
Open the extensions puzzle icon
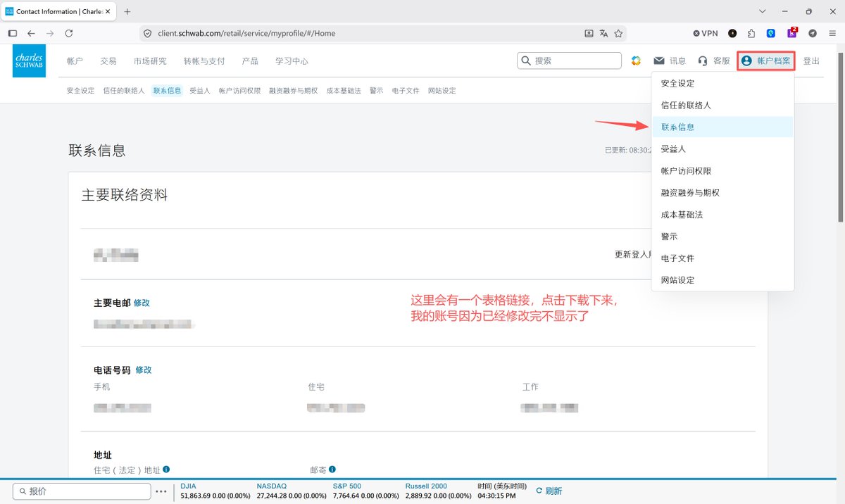(751, 33)
